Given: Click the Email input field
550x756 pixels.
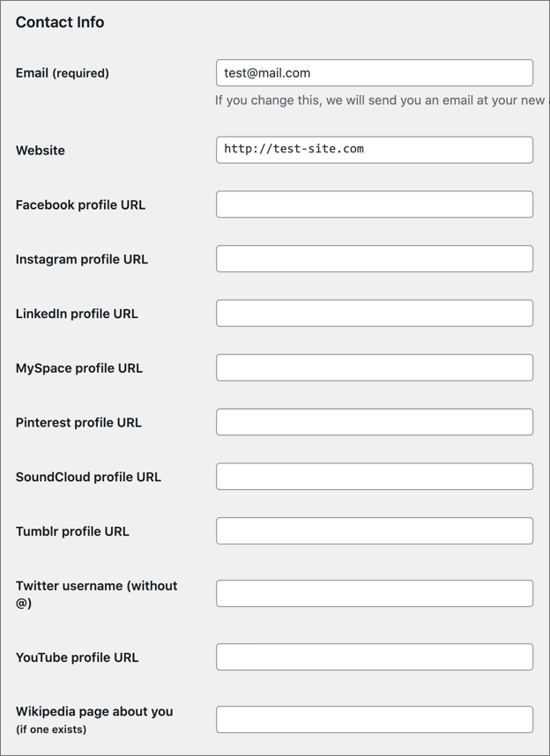Looking at the screenshot, I should [374, 73].
